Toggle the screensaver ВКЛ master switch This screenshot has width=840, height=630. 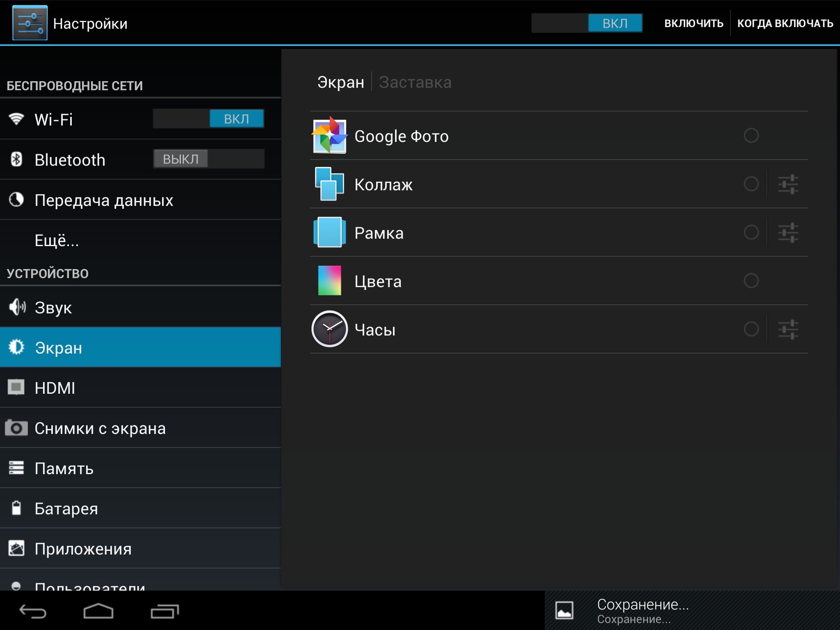[x=587, y=23]
